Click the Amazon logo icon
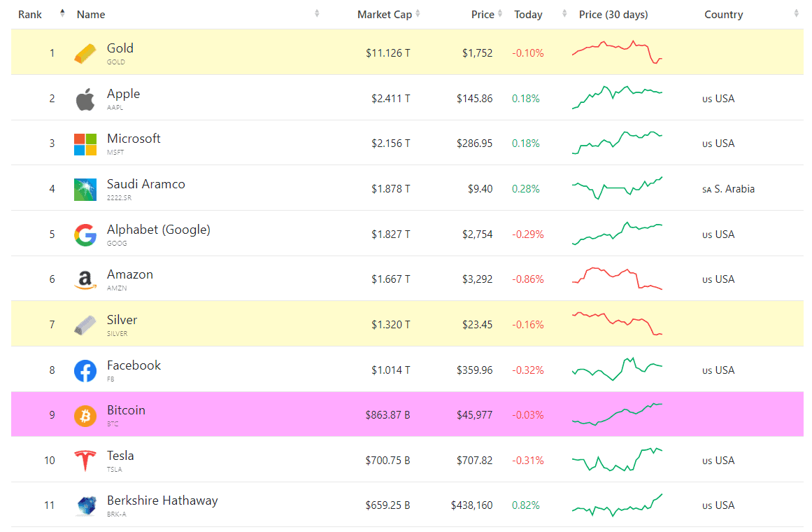 coord(85,281)
